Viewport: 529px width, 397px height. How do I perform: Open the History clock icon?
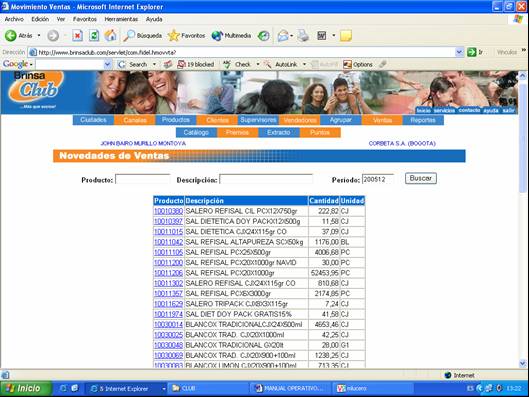pyautogui.click(x=263, y=35)
